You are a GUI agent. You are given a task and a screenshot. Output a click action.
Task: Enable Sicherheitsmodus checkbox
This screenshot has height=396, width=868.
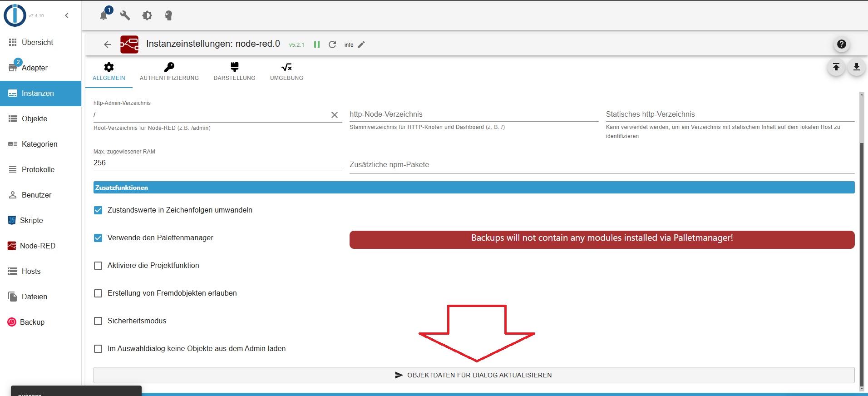pyautogui.click(x=98, y=321)
